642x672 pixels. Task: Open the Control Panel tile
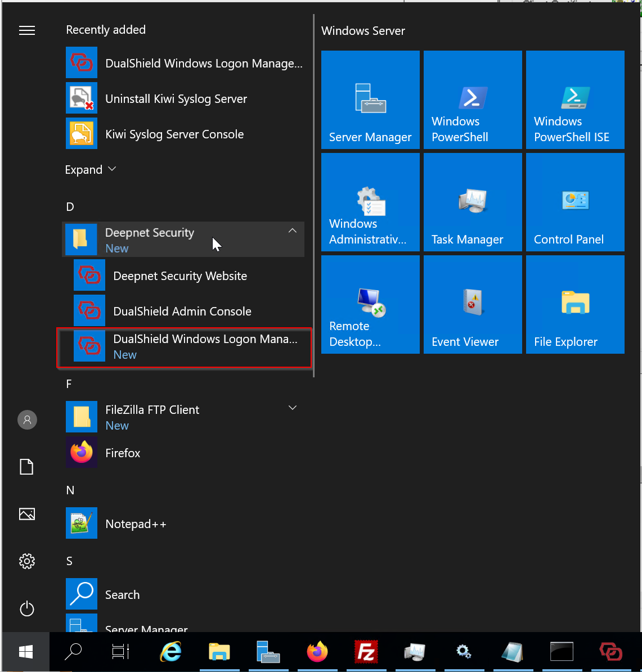tap(575, 202)
